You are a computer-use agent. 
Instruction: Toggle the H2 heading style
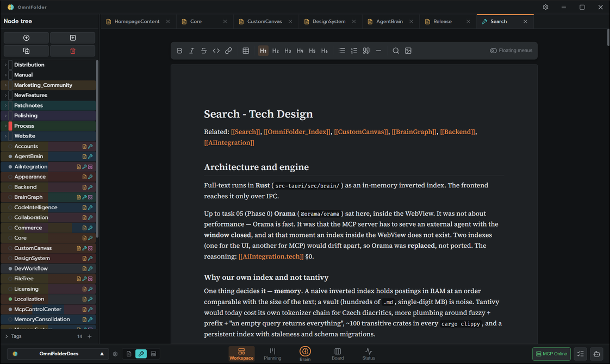tap(276, 51)
